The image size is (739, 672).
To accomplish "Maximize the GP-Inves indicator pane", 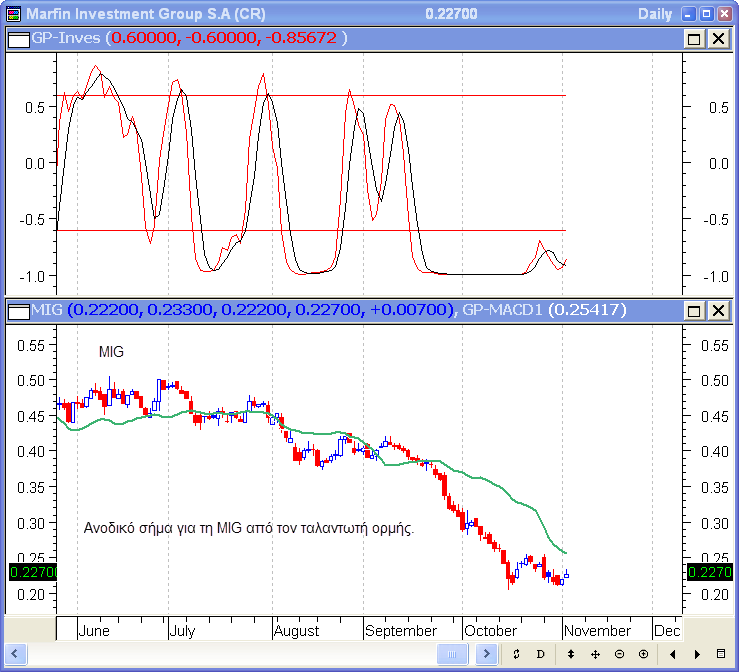I will click(695, 38).
